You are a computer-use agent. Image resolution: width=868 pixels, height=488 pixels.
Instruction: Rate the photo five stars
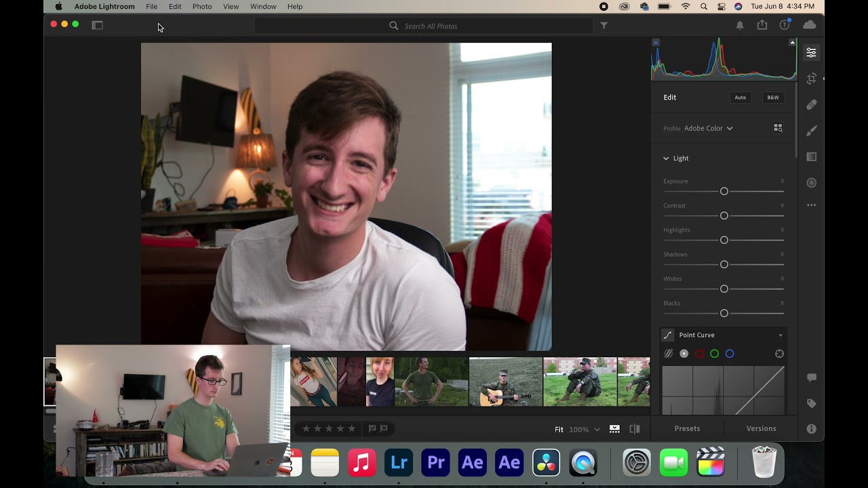(x=351, y=428)
